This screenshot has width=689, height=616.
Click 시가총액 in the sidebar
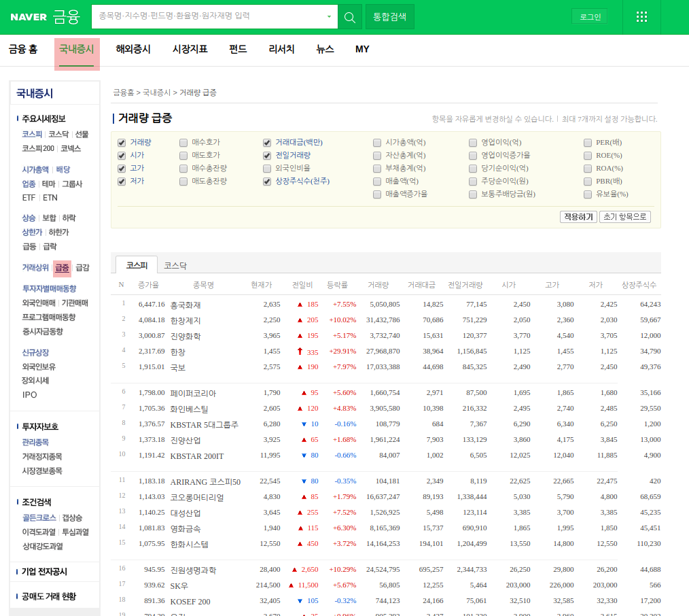click(x=35, y=169)
